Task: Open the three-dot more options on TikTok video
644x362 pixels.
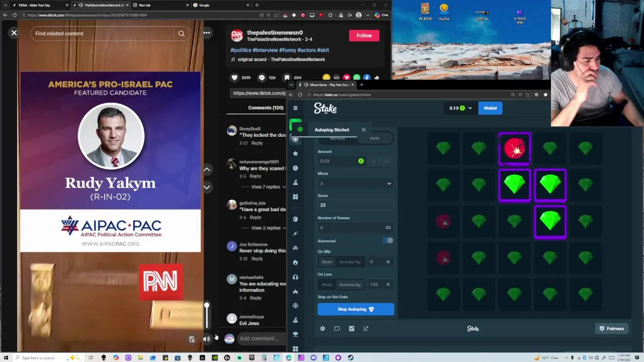Action: (x=207, y=33)
